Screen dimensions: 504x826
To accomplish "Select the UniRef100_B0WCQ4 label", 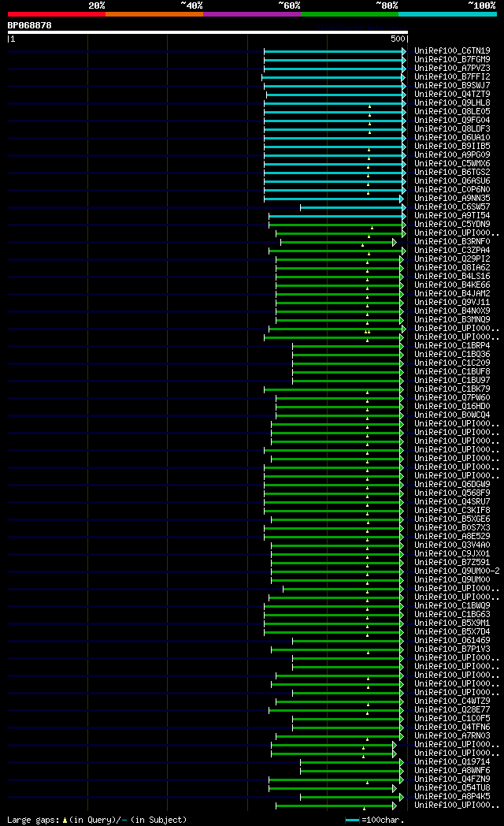I will 452,415.
